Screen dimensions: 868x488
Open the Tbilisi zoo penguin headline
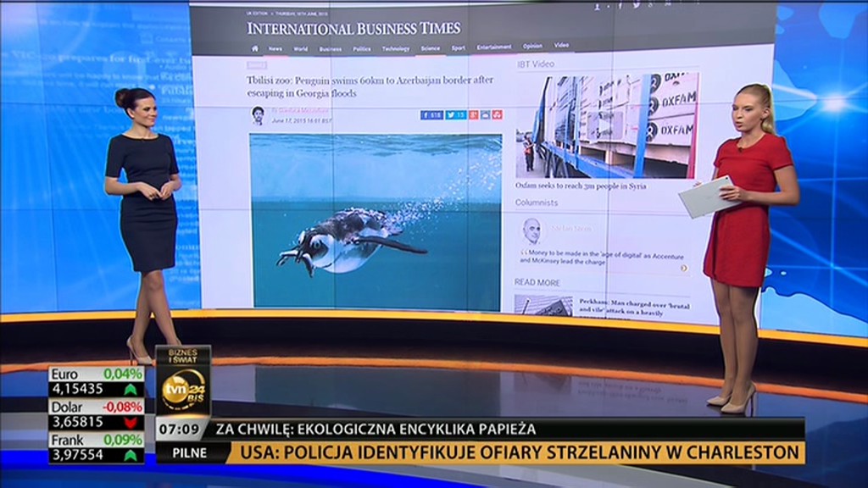[370, 86]
